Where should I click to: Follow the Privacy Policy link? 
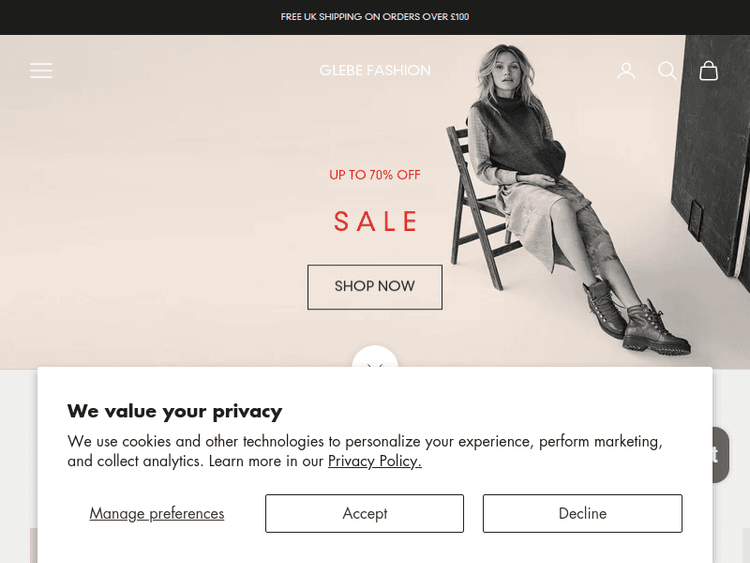[x=374, y=461]
